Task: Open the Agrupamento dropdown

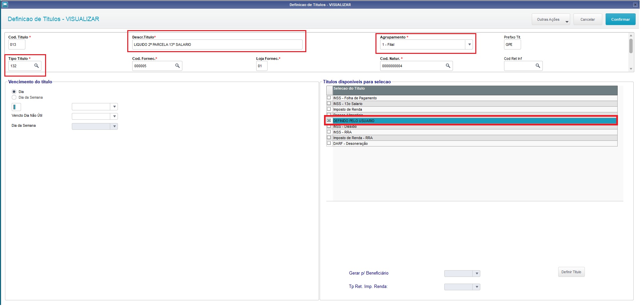Action: pyautogui.click(x=469, y=44)
